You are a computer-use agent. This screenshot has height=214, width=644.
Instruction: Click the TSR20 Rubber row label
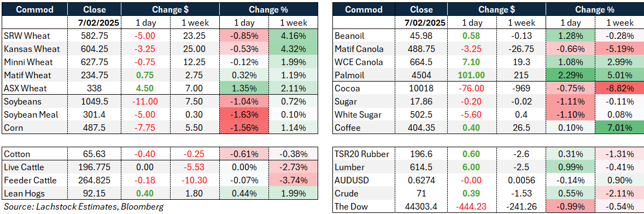[360, 154]
